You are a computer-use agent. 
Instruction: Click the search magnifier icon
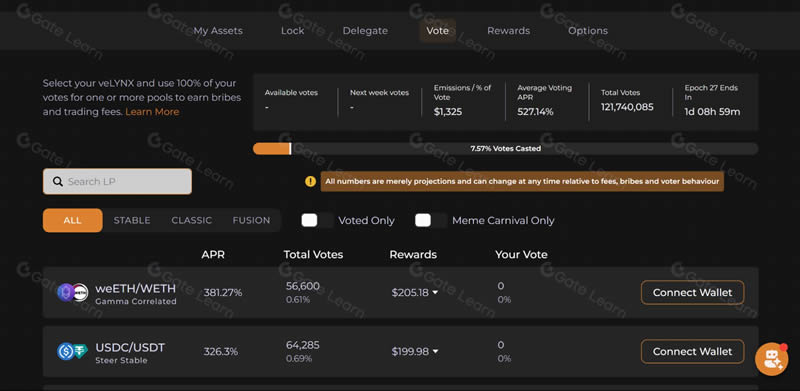(58, 181)
